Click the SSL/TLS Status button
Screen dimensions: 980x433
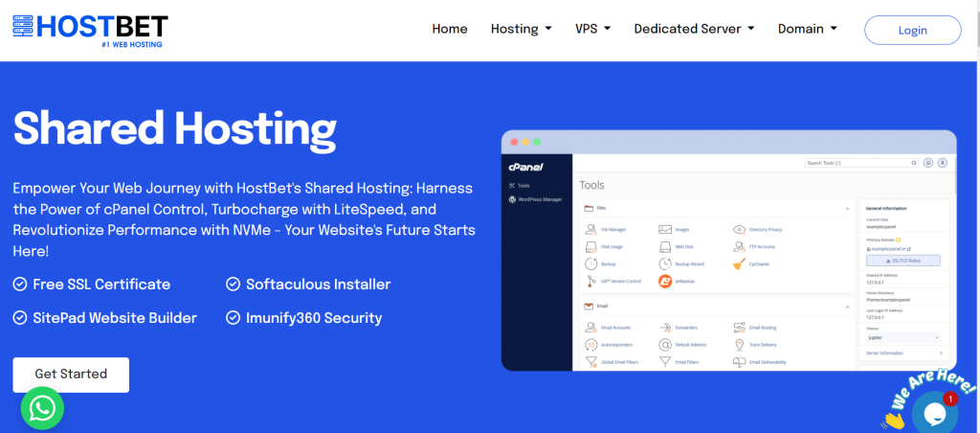[x=903, y=261]
